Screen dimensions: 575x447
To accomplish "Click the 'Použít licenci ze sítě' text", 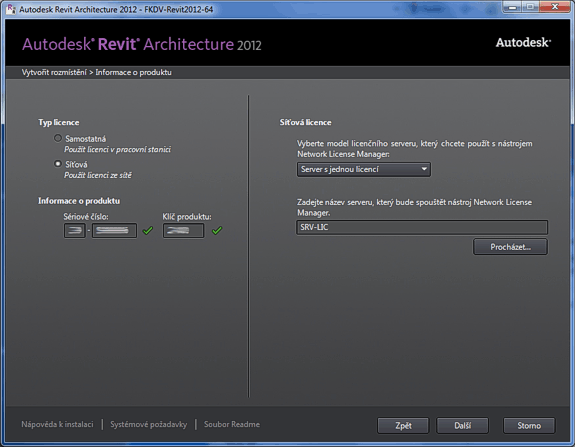I will (98, 175).
